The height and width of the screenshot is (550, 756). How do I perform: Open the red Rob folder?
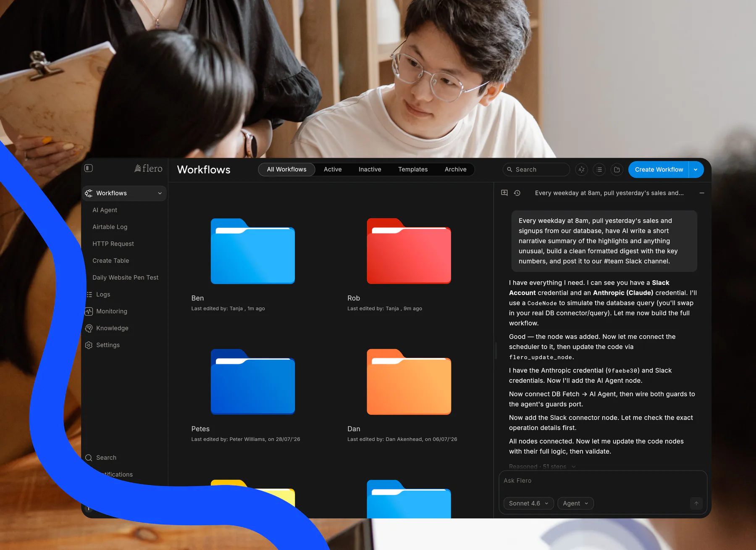409,251
